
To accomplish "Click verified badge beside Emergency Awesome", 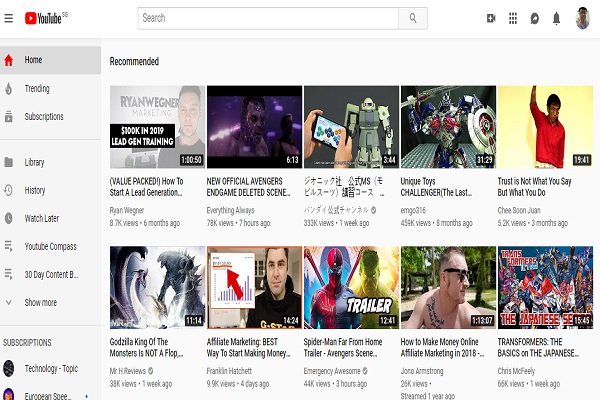I will click(365, 371).
